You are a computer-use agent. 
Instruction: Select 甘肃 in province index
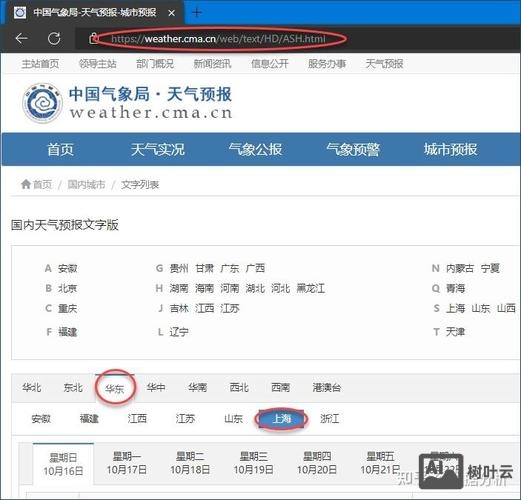(x=204, y=268)
